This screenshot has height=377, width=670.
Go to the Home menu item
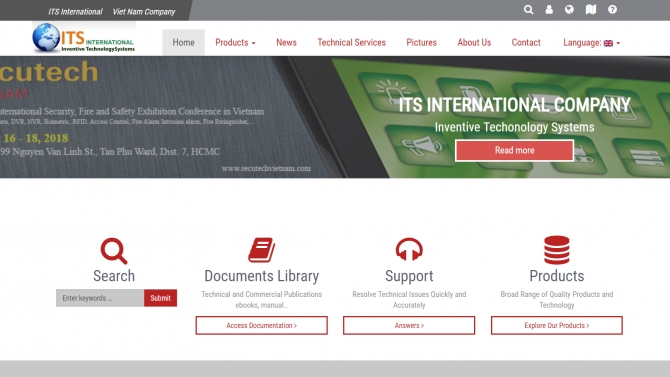pos(183,42)
